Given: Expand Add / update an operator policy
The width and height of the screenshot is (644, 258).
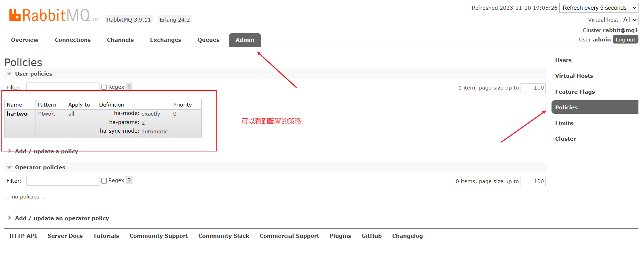Looking at the screenshot, I should (x=62, y=218).
